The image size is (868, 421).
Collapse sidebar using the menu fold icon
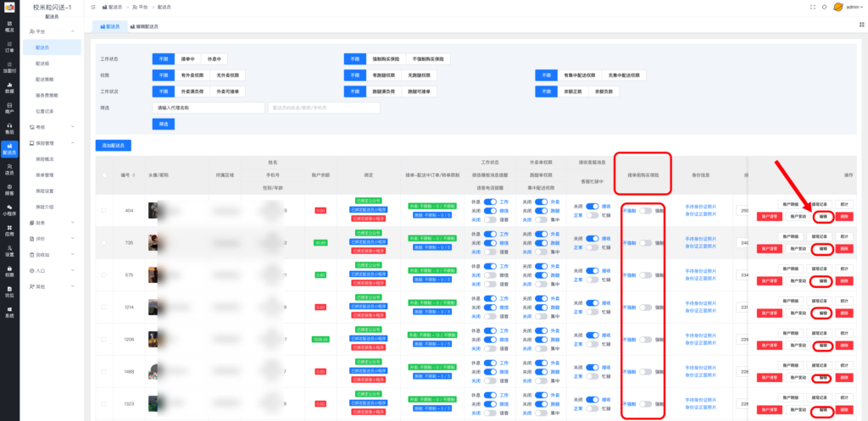coord(92,7)
